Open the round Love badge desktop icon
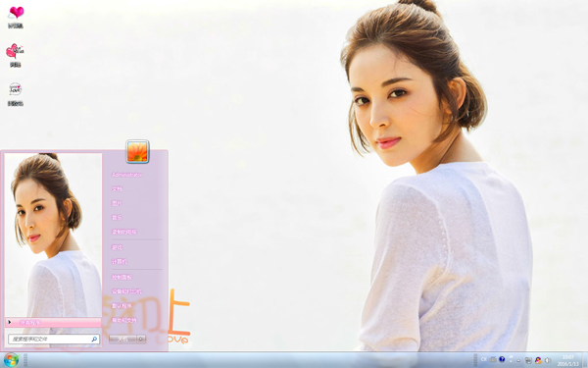588x368 pixels. (x=16, y=89)
